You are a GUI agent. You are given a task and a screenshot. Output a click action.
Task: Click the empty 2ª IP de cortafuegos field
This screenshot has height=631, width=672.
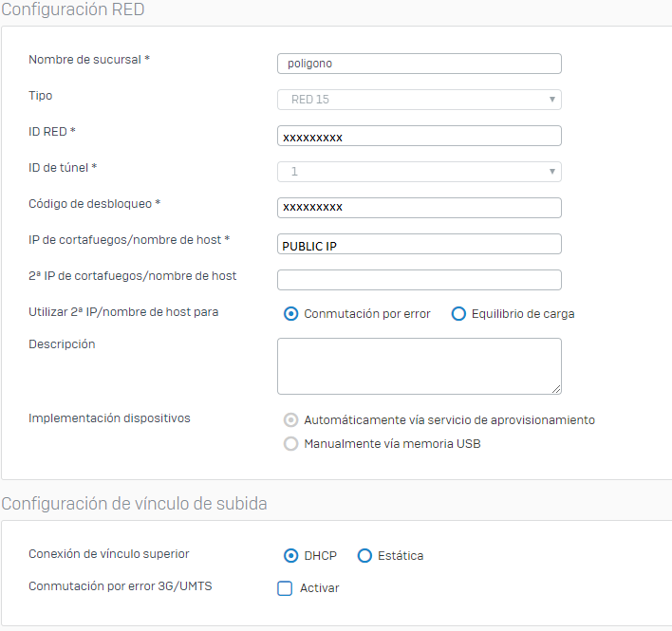(x=420, y=280)
